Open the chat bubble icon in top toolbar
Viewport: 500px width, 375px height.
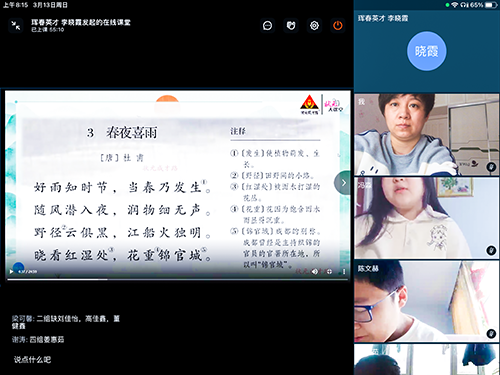[267, 26]
